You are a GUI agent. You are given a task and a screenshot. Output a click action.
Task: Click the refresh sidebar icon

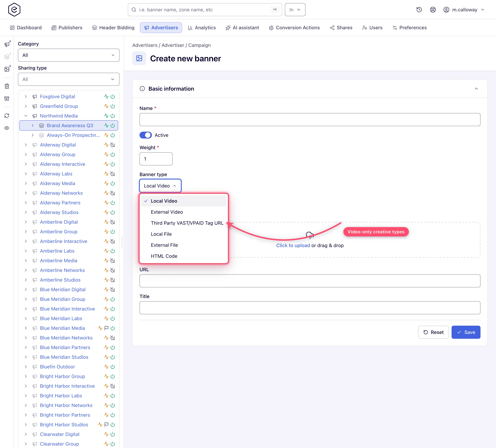click(x=7, y=116)
